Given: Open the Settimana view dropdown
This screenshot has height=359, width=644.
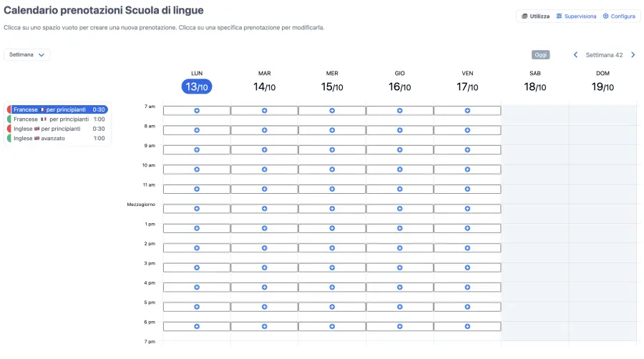Looking at the screenshot, I should 27,55.
